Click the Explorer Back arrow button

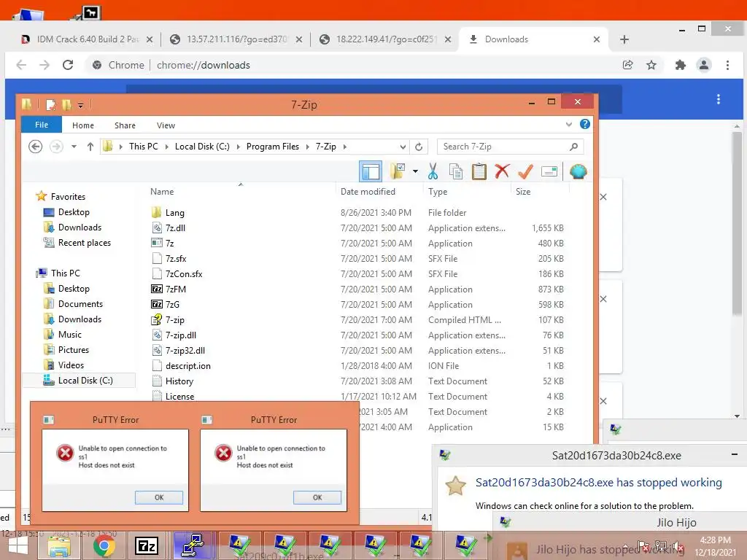pyautogui.click(x=35, y=147)
